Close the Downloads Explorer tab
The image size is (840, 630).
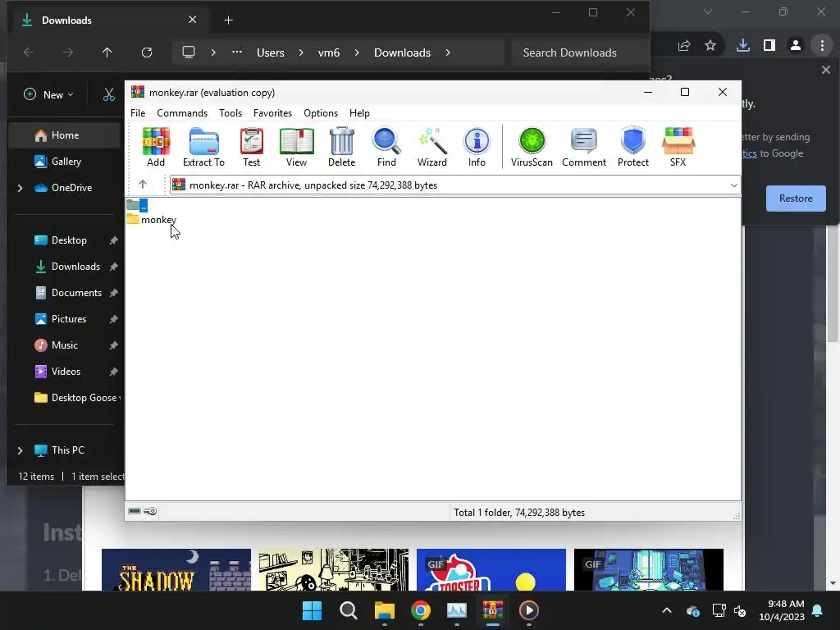192,20
